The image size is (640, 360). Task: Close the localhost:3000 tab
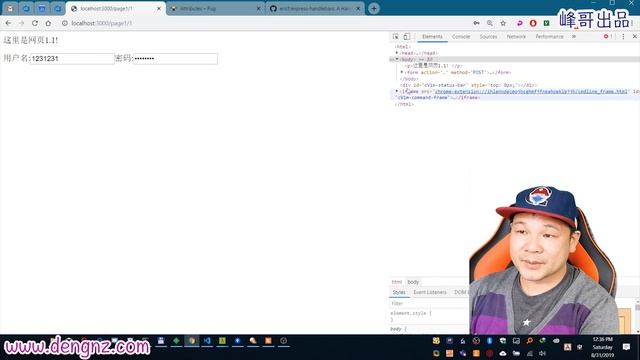[159, 8]
